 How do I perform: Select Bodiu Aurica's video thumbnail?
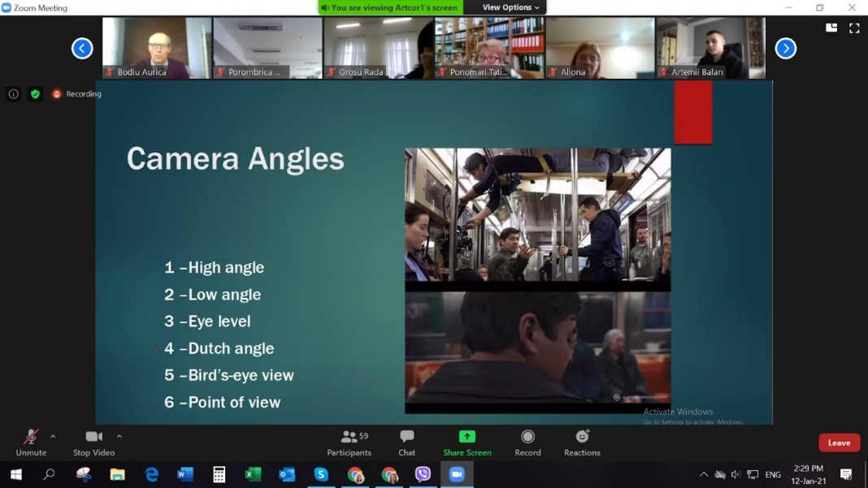pos(157,48)
